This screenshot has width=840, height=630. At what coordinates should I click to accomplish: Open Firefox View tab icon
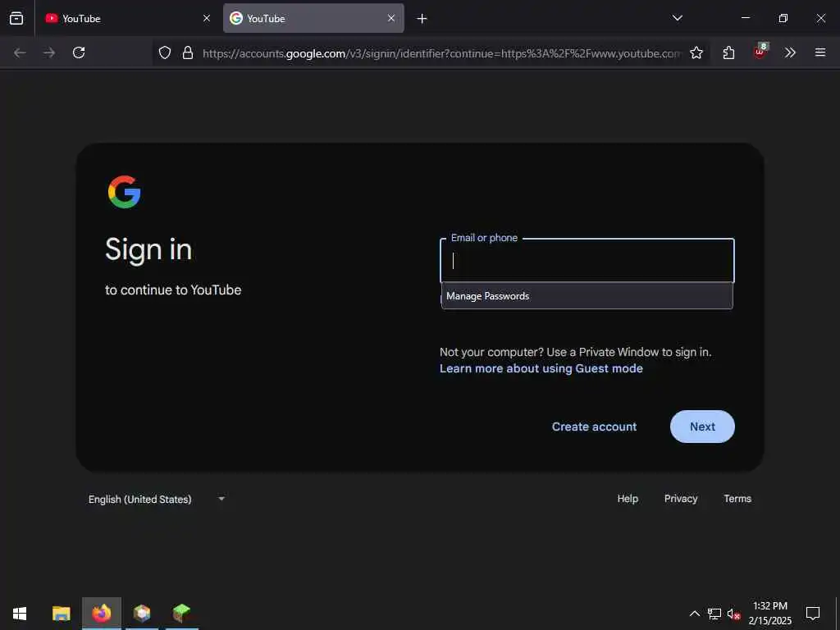click(16, 18)
